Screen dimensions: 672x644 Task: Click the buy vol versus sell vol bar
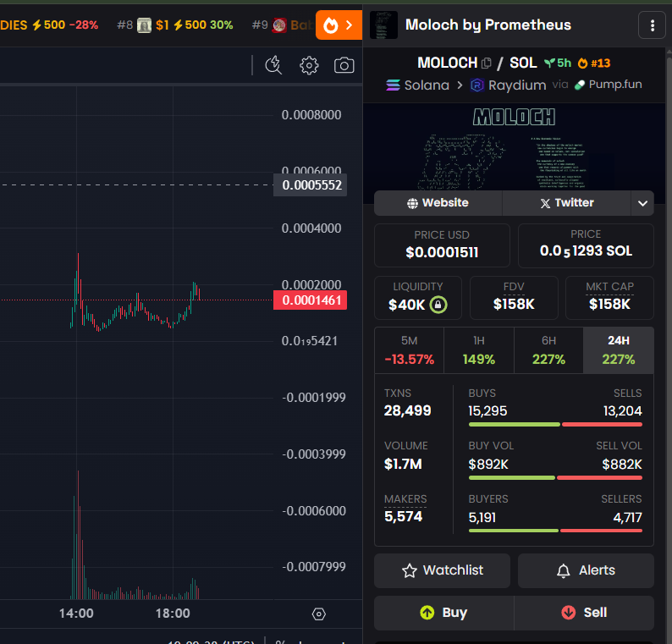pyautogui.click(x=555, y=478)
